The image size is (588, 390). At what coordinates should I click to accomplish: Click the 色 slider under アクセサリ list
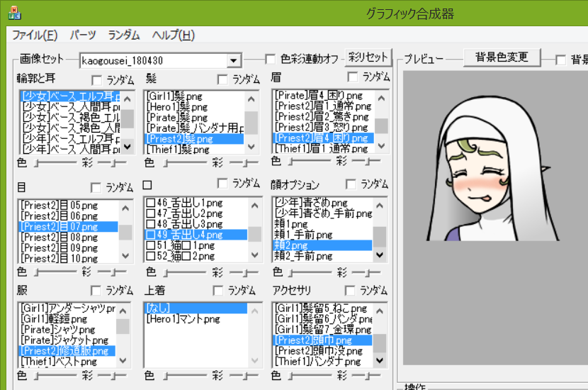click(x=310, y=375)
